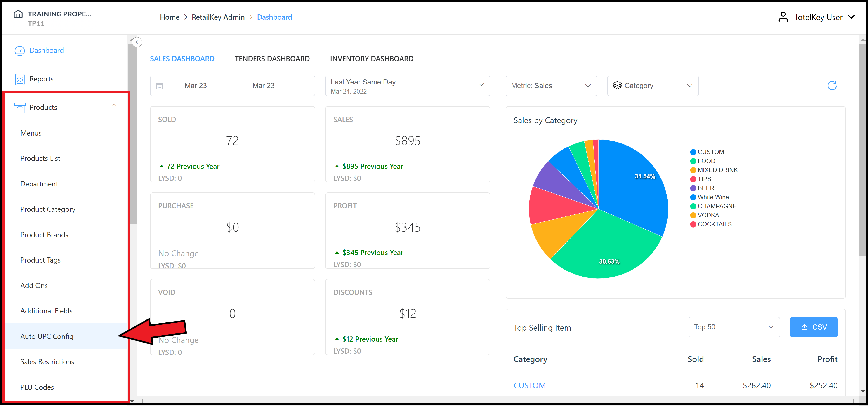This screenshot has width=868, height=406.
Task: Collapse the Products section chevron
Action: [114, 106]
